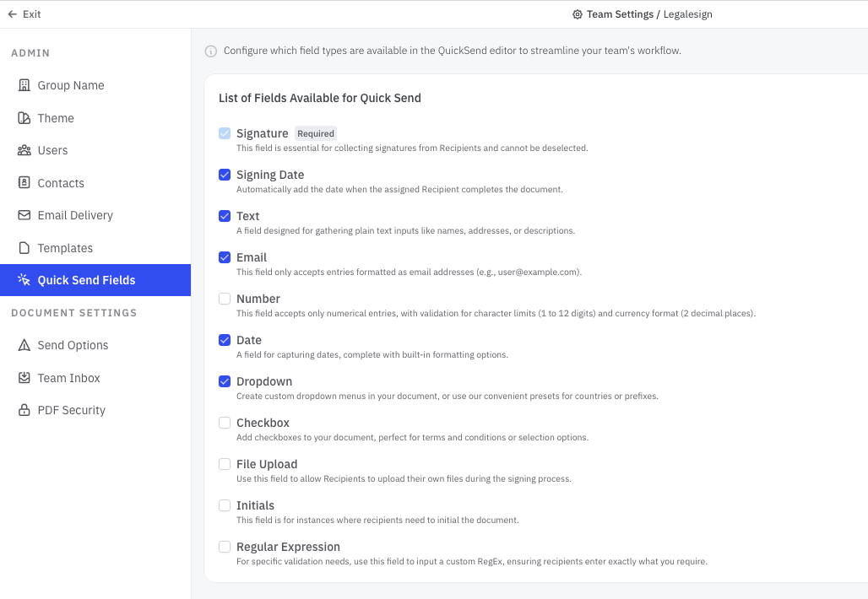The height and width of the screenshot is (599, 868).
Task: Click the PDF Security padlock icon
Action: tap(24, 410)
